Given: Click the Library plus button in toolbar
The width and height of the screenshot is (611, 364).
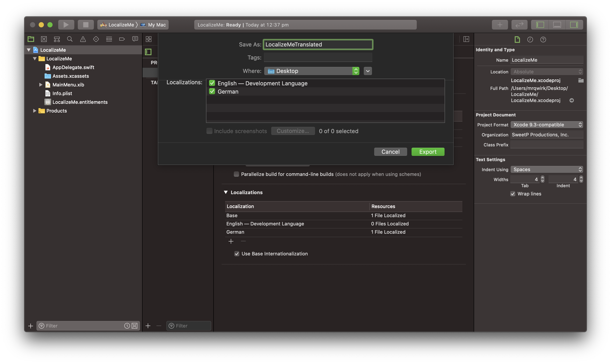Looking at the screenshot, I should coord(500,25).
